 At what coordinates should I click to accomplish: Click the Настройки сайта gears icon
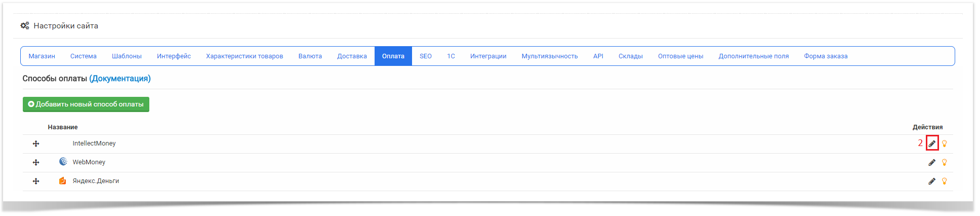(x=25, y=25)
